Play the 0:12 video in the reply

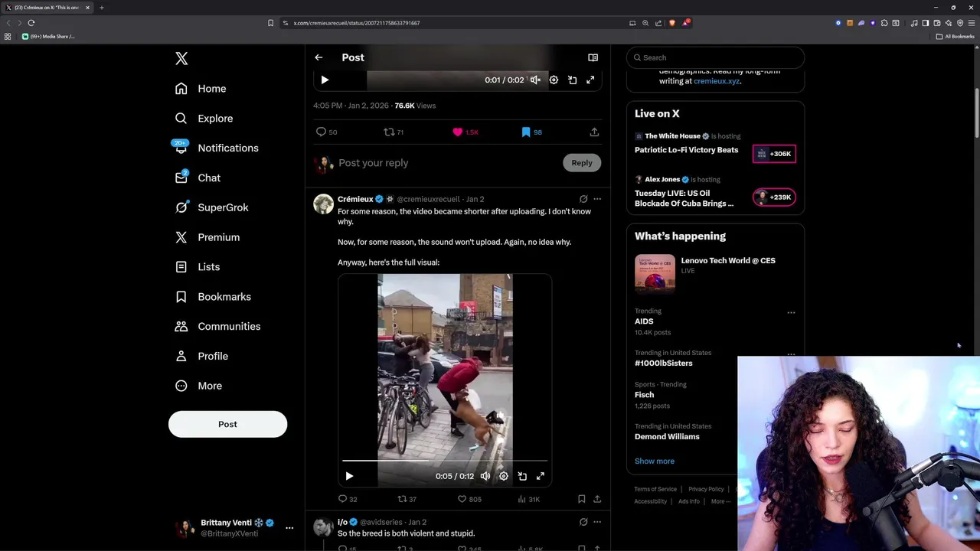349,476
